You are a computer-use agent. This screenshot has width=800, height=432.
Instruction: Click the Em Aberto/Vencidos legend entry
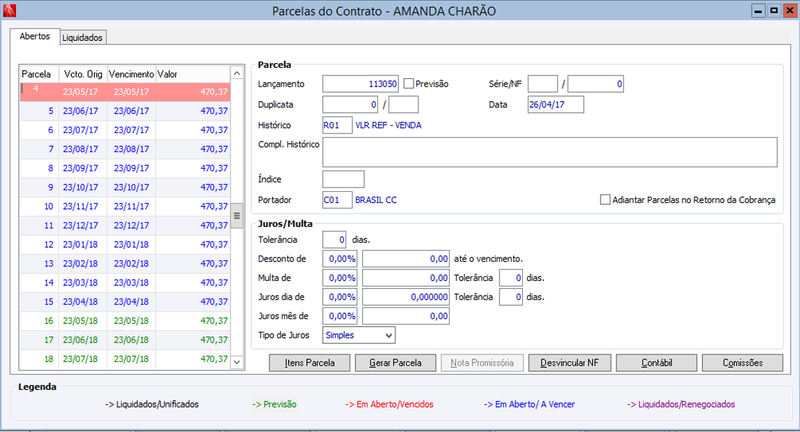point(389,404)
